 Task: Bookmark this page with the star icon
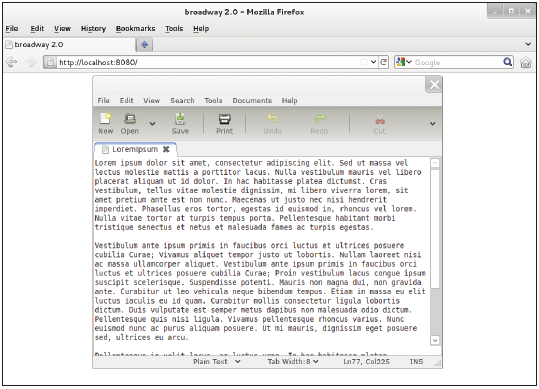click(x=363, y=62)
